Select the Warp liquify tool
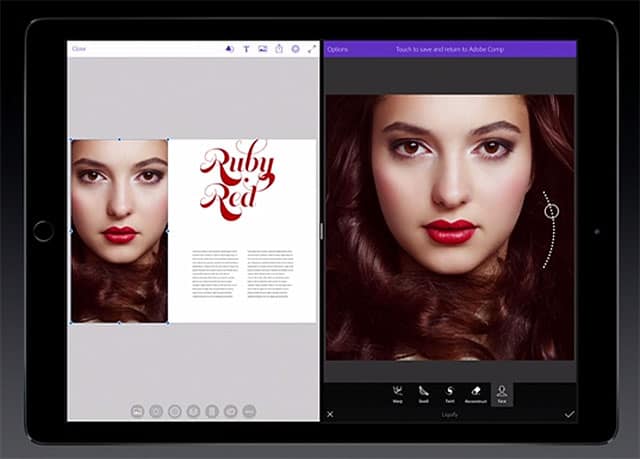Image resolution: width=640 pixels, height=459 pixels. 398,394
